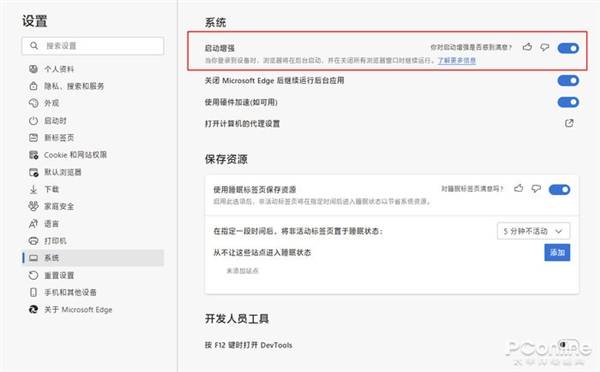Viewport: 600px width, 372px height.
Task: Click the search magnifier icon in settings
Action: tap(34, 46)
